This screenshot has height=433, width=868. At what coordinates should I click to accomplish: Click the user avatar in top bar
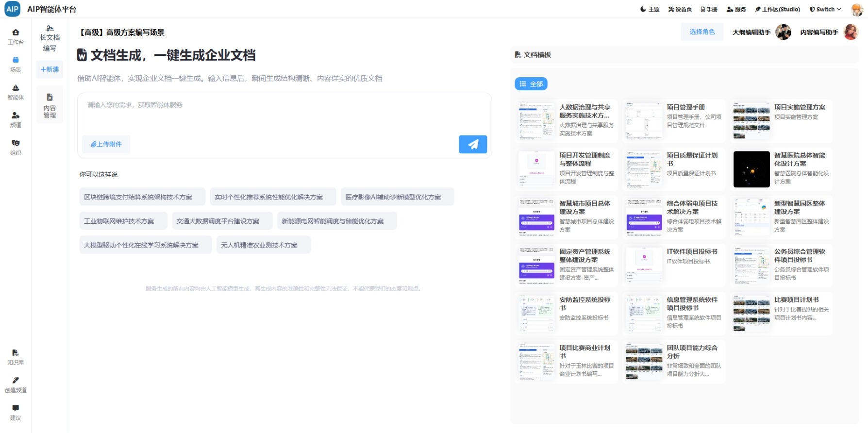pos(857,9)
